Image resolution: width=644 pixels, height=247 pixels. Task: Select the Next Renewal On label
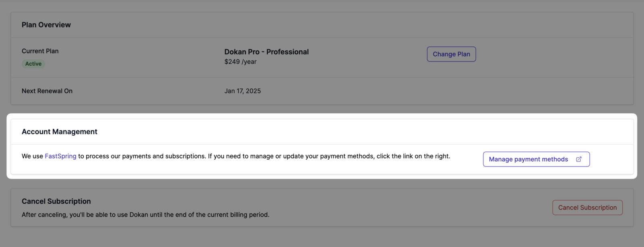point(47,91)
